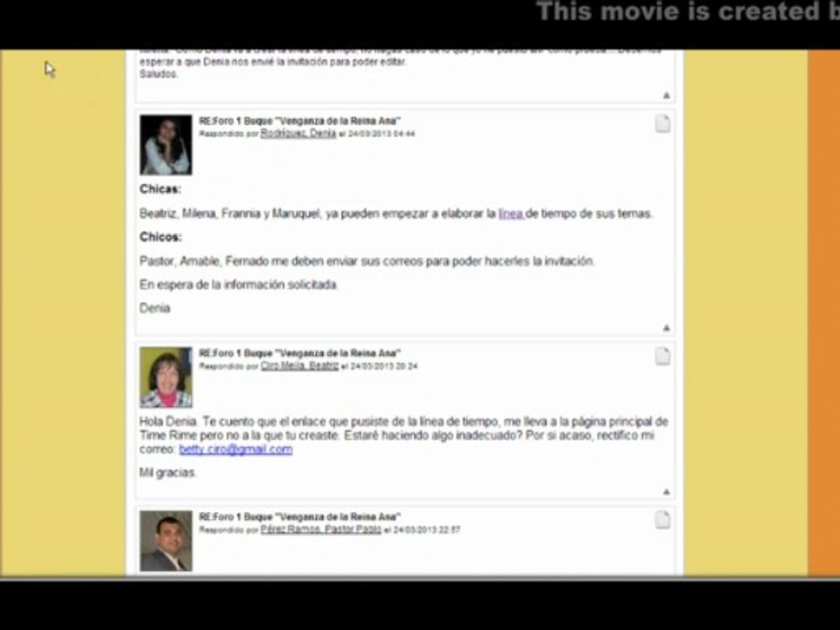Click Denia Rodríguez's profile photo

click(x=166, y=144)
